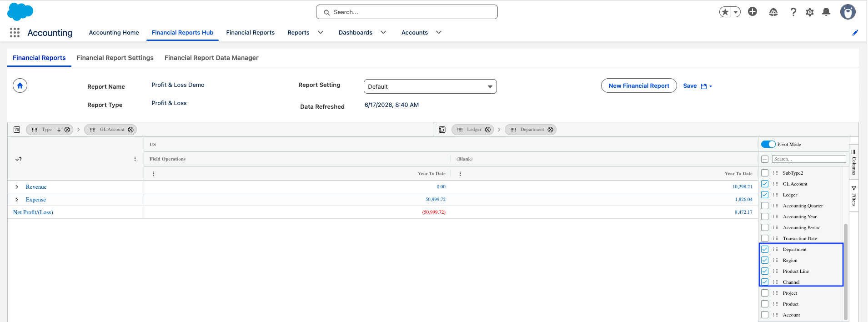Open the Trailhead guidance icon

pyautogui.click(x=773, y=12)
